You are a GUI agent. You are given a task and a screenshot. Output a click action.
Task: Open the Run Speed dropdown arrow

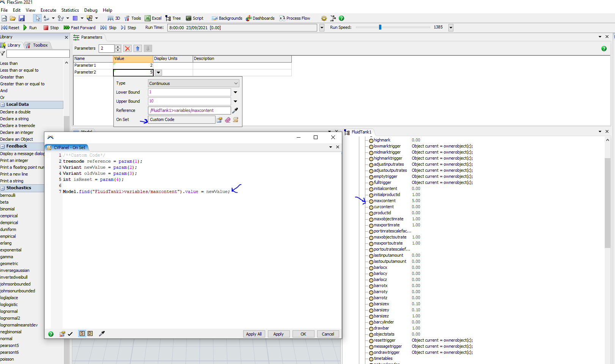[451, 28]
